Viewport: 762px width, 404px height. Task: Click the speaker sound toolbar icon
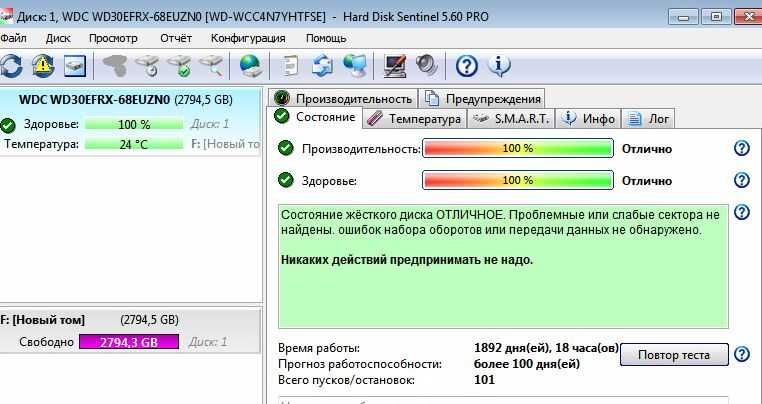pos(427,66)
